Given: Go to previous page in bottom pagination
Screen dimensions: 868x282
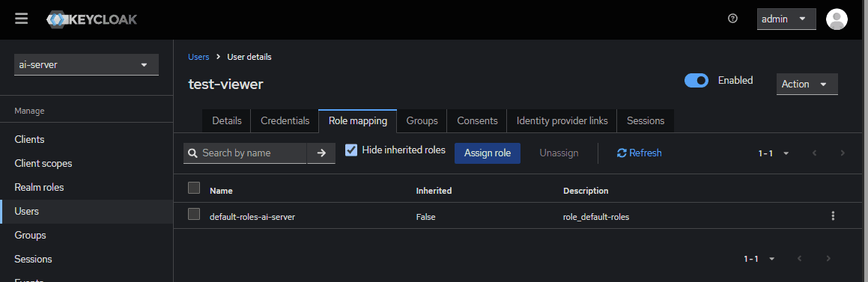Looking at the screenshot, I should (x=799, y=258).
